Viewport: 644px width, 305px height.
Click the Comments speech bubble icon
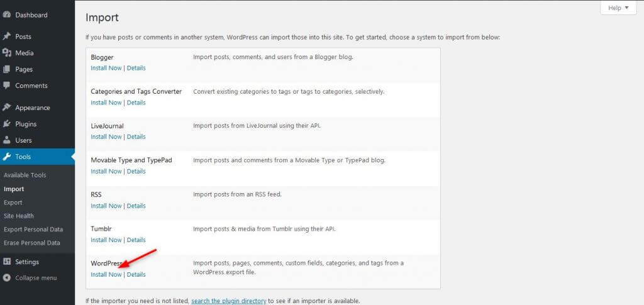click(x=6, y=86)
